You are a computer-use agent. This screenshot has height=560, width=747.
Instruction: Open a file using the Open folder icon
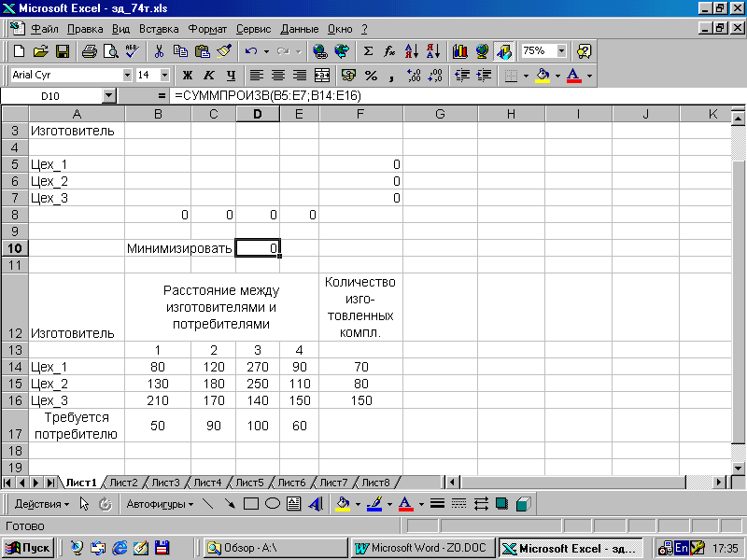[x=41, y=51]
